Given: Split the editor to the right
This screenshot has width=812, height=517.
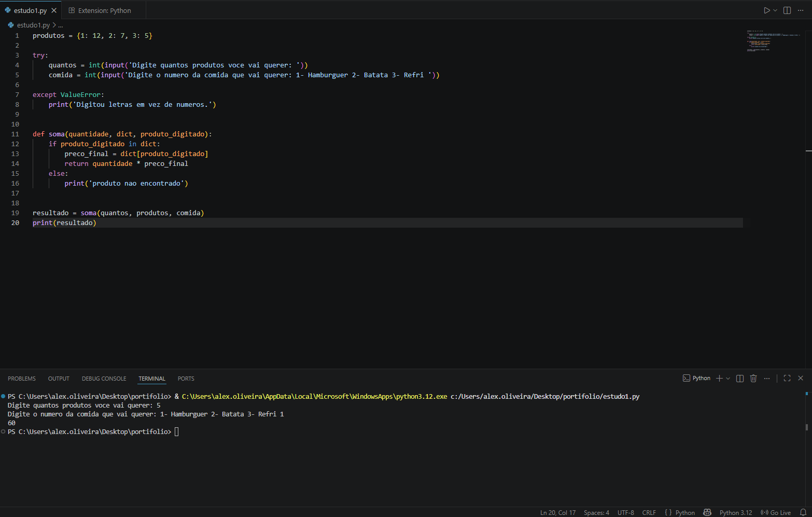Looking at the screenshot, I should pyautogui.click(x=787, y=10).
